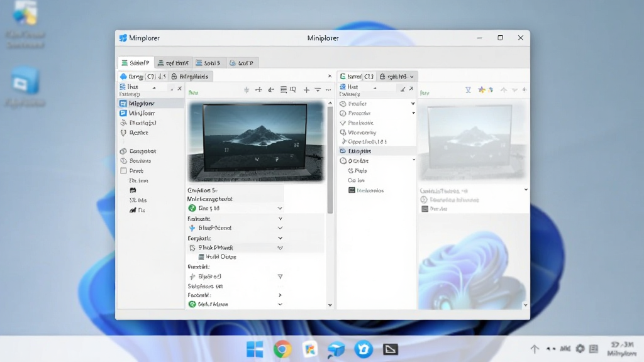This screenshot has width=644, height=362.
Task: Click the lined list-view icon in left toolbar
Action: tap(284, 89)
